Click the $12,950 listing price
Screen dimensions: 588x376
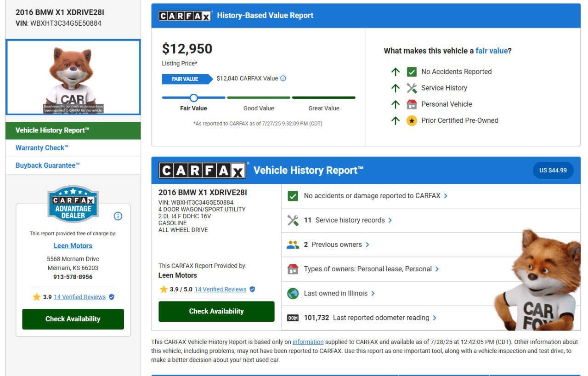click(x=187, y=49)
